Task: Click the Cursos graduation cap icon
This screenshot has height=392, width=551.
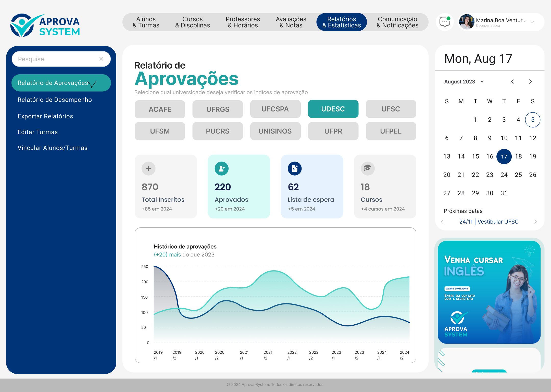Action: pos(367,168)
